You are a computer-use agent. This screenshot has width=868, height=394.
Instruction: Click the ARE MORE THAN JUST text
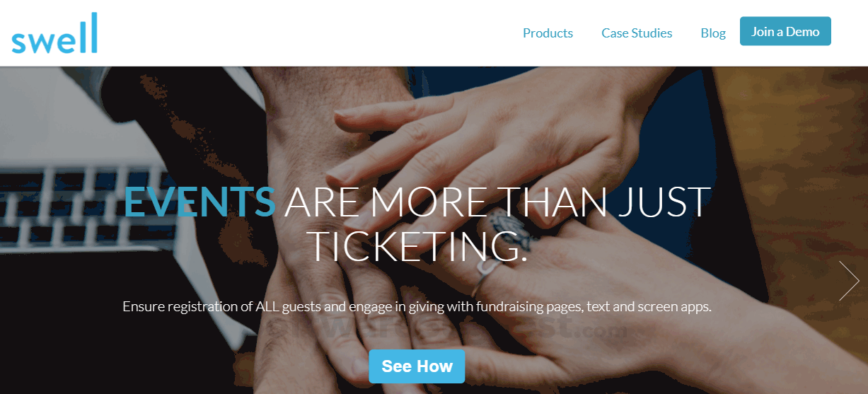tap(497, 202)
